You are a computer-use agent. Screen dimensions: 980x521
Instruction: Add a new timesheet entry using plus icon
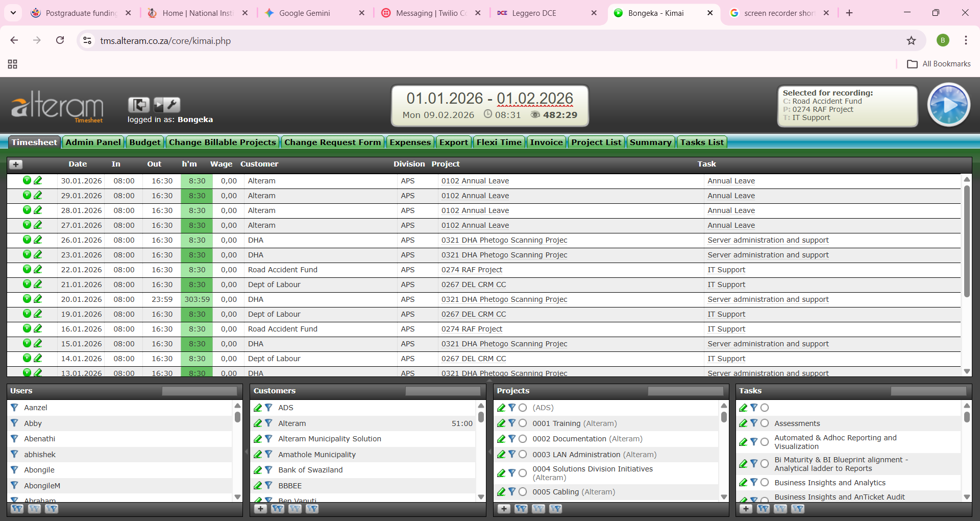(16, 164)
